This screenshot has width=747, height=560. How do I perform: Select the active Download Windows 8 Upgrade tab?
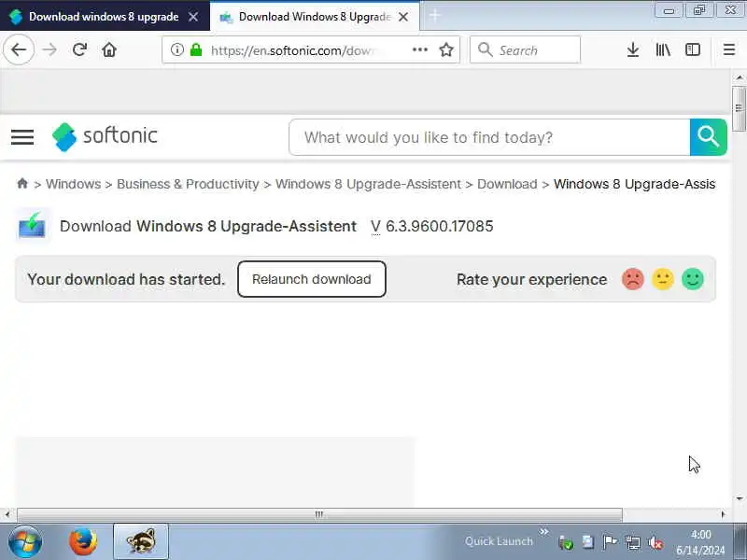click(315, 17)
